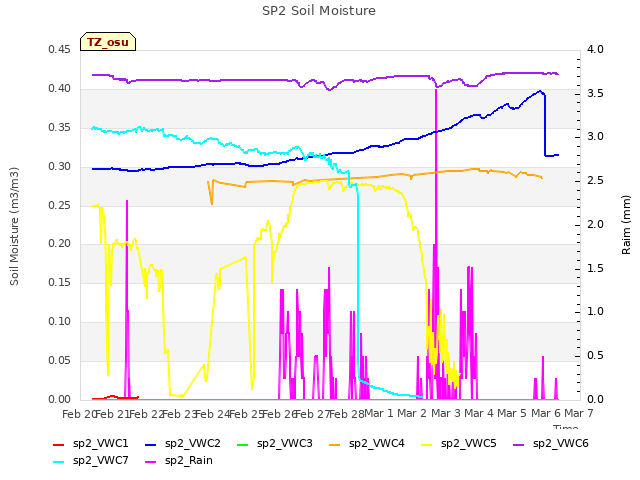640x480 pixels.
Task: Click the Soil Moisture (m3/m3) axis label
Action: pos(15,226)
